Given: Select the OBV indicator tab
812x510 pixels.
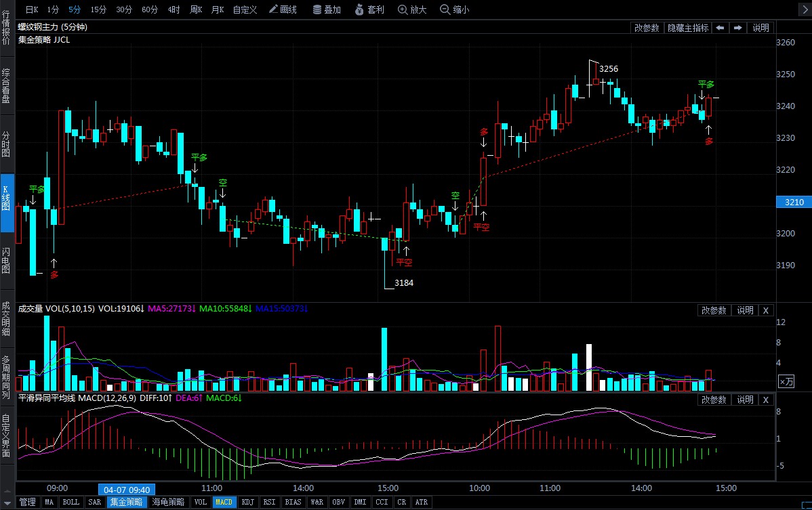Looking at the screenshot, I should pyautogui.click(x=339, y=503).
